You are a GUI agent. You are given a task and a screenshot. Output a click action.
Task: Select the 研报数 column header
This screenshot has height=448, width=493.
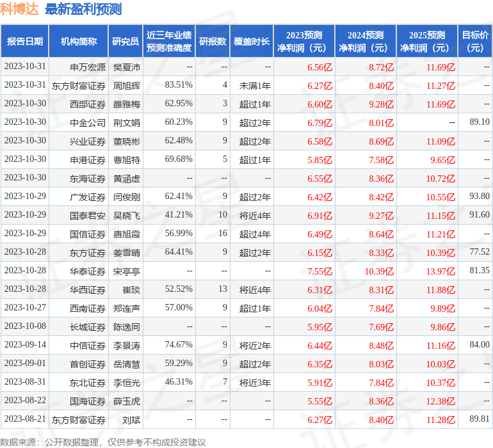click(x=213, y=41)
